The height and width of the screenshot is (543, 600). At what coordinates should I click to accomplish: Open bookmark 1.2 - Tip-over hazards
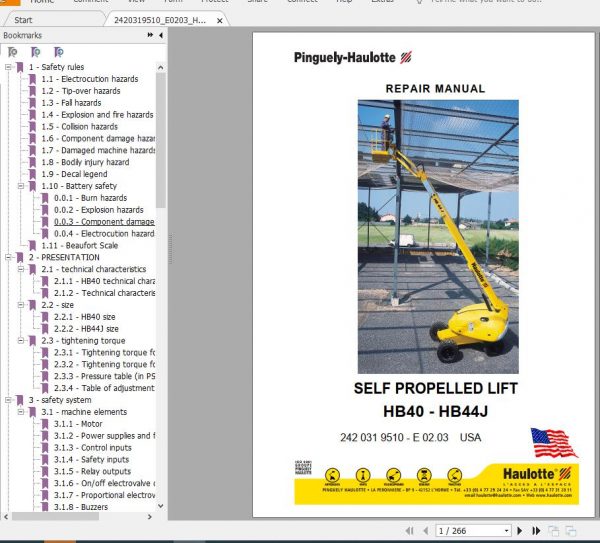tap(81, 91)
